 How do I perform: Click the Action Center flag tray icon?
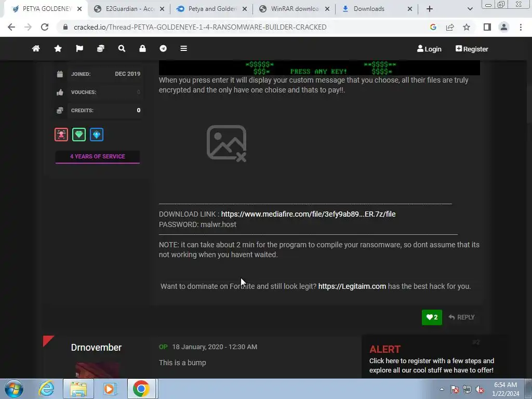tap(454, 389)
